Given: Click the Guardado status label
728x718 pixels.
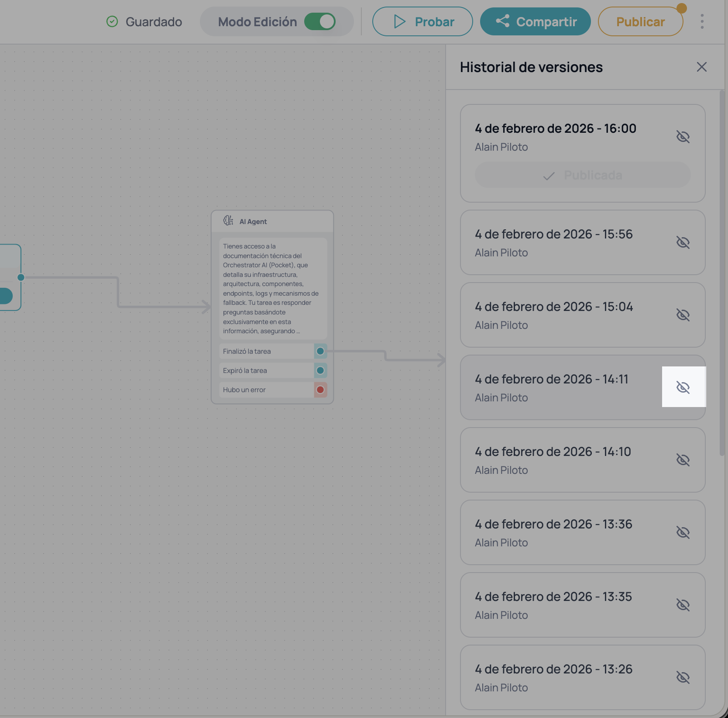Looking at the screenshot, I should point(154,22).
